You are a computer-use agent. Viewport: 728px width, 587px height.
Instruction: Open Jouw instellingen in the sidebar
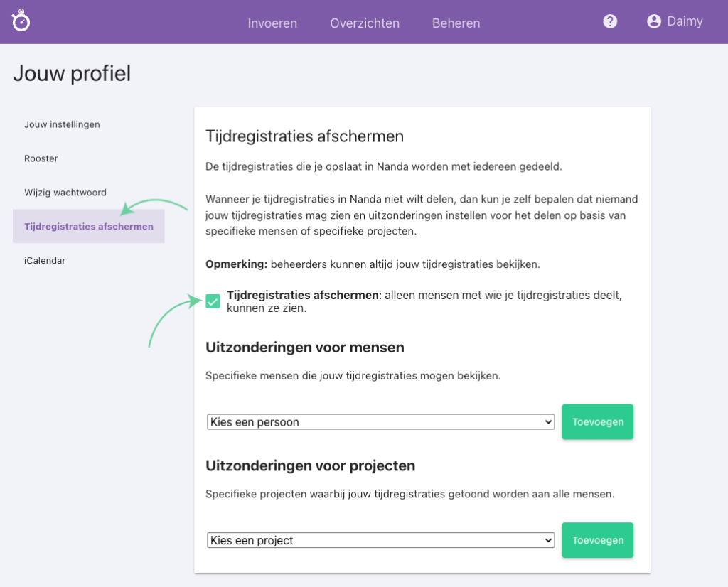(x=63, y=124)
